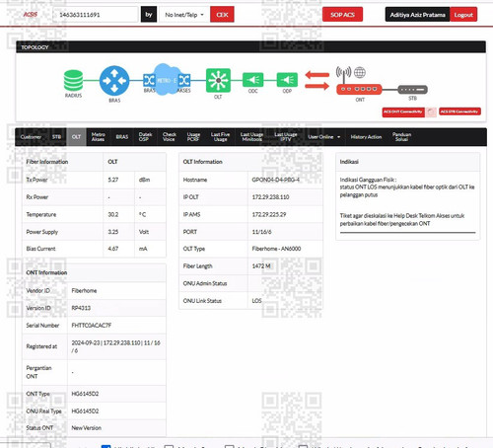This screenshot has height=448, width=493.
Task: Click the red bidirectional arrows icon
Action: pos(317,81)
